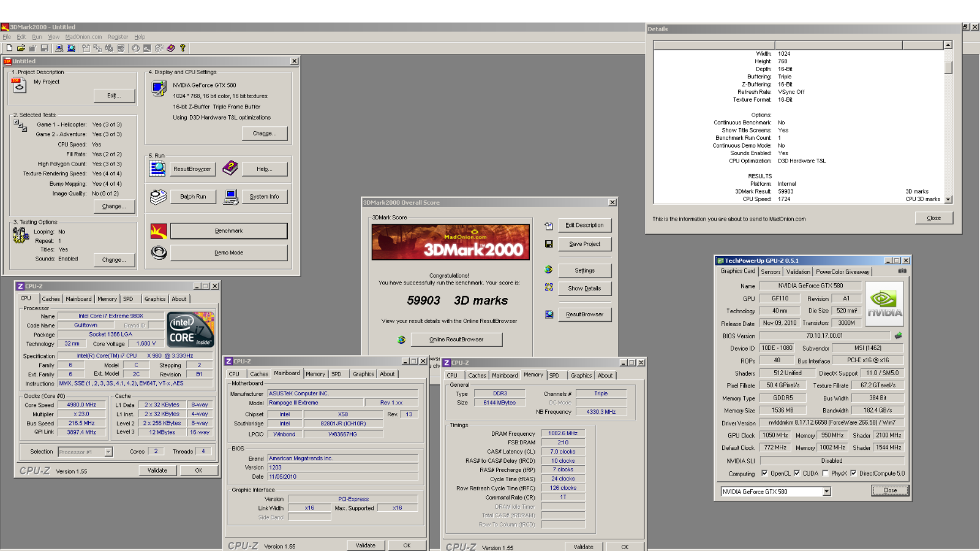Click the ResultBrowser toolbar icon
Viewport: 980px width, 551px height.
(71, 48)
